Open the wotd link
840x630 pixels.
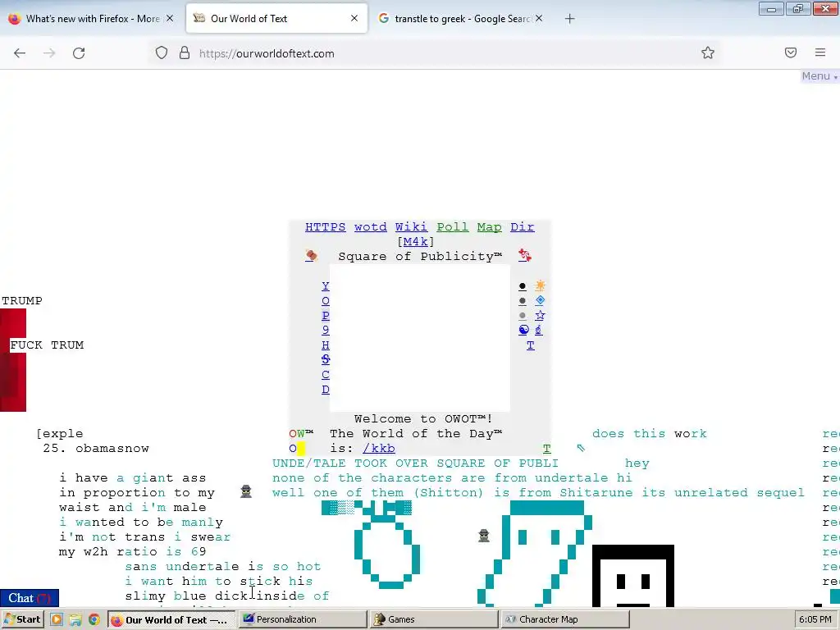tap(370, 227)
